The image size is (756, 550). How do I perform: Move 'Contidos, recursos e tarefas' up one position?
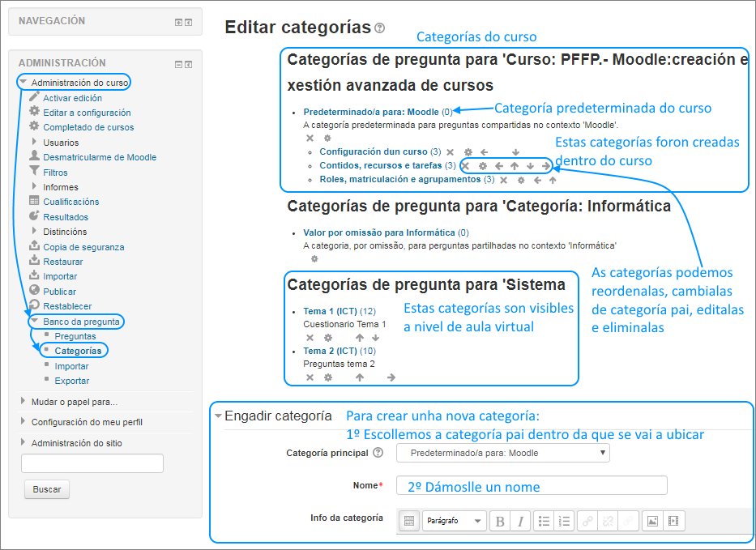tap(516, 166)
